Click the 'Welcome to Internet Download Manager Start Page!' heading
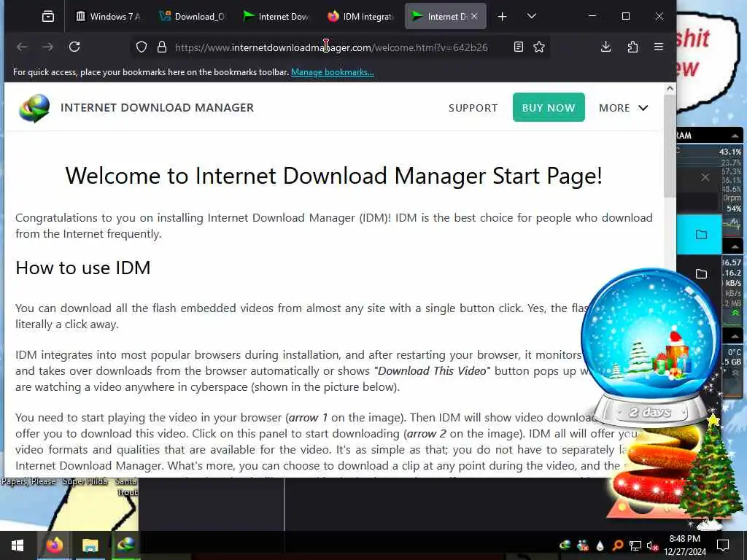 [333, 176]
